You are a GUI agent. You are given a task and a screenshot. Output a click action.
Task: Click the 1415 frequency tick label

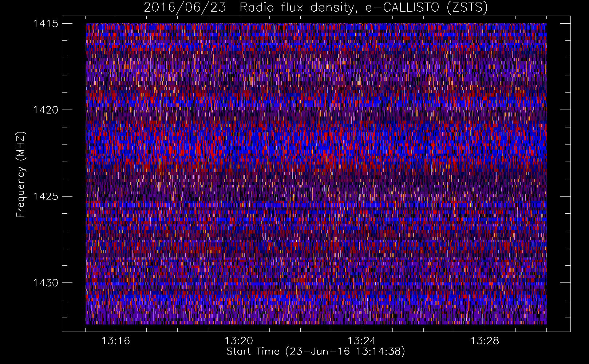[x=46, y=24]
